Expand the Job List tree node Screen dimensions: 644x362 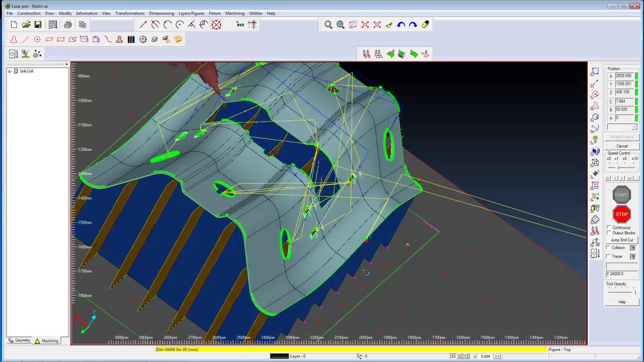pos(10,71)
